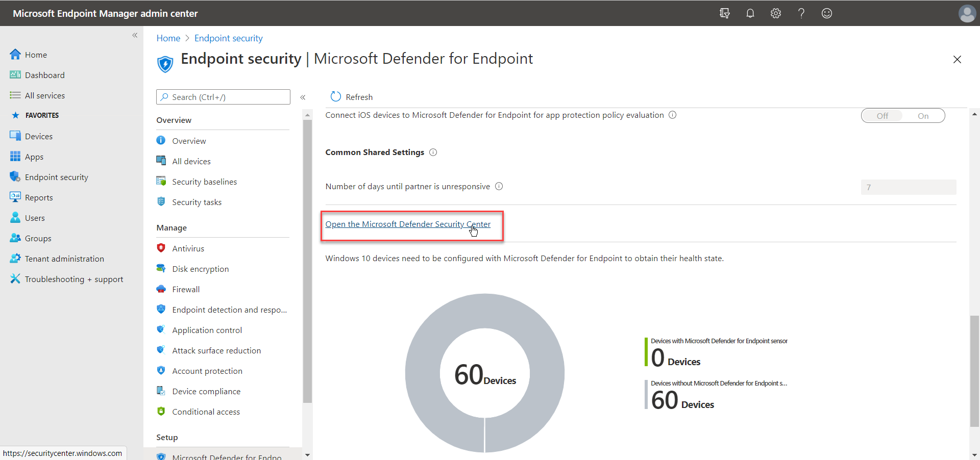Screen dimensions: 980x460
Task: Click the Refresh circular arrow icon
Action: [335, 96]
